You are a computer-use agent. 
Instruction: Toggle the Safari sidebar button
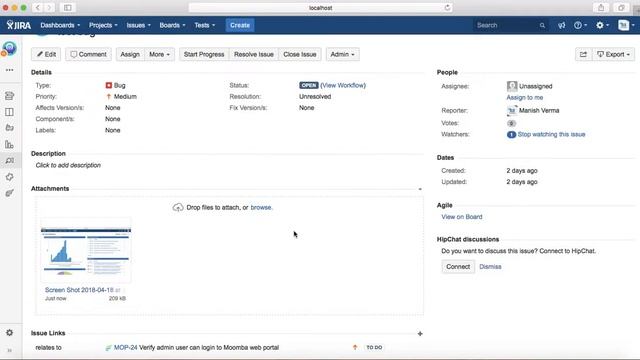pyautogui.click(x=68, y=8)
